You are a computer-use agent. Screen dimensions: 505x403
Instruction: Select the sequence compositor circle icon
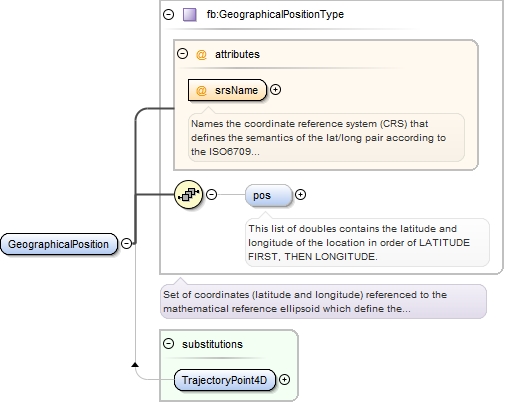(188, 194)
